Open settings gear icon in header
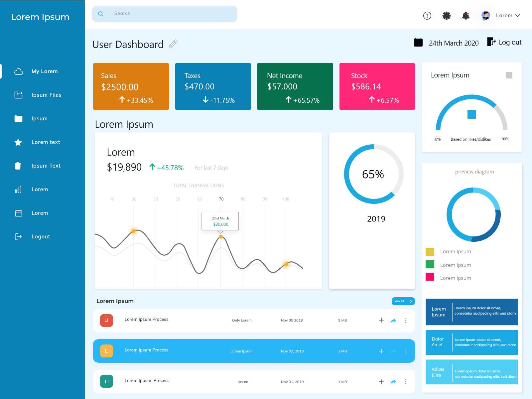This screenshot has height=399, width=532. 447,15
